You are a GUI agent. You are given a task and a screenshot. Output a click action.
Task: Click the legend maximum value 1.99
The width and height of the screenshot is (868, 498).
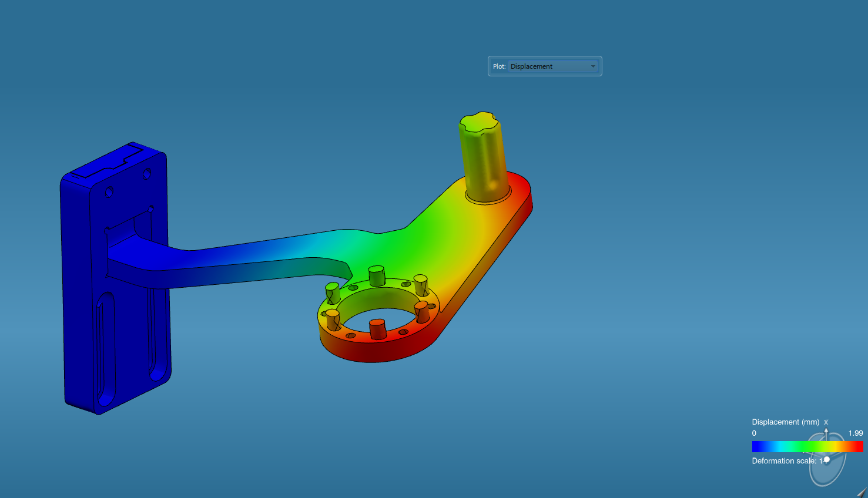[855, 433]
